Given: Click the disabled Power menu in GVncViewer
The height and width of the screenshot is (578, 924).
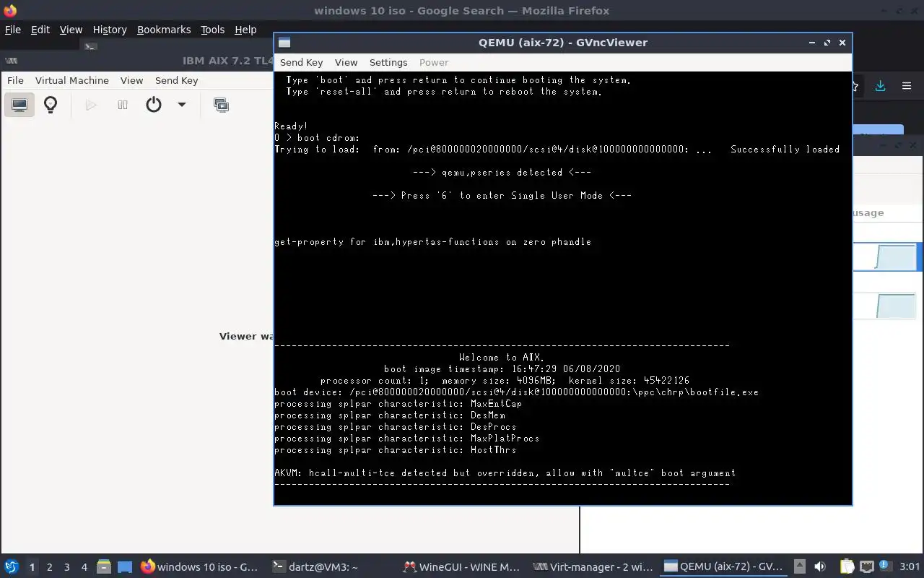Looking at the screenshot, I should 434,62.
